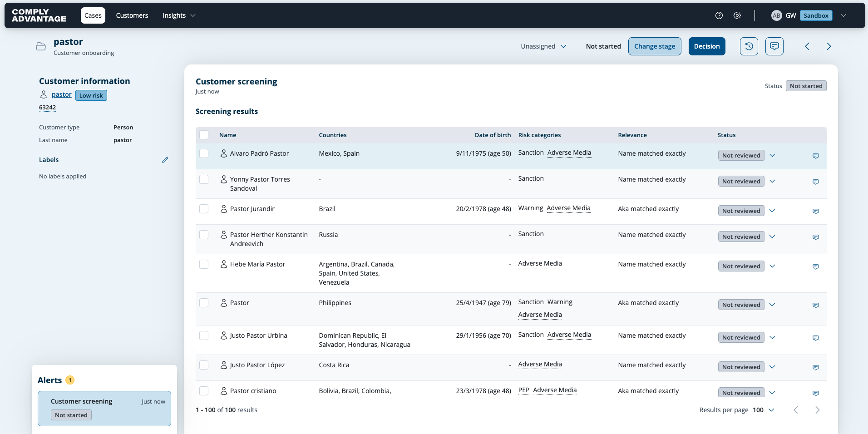868x434 pixels.
Task: Sort by Name column header
Action: click(x=228, y=135)
